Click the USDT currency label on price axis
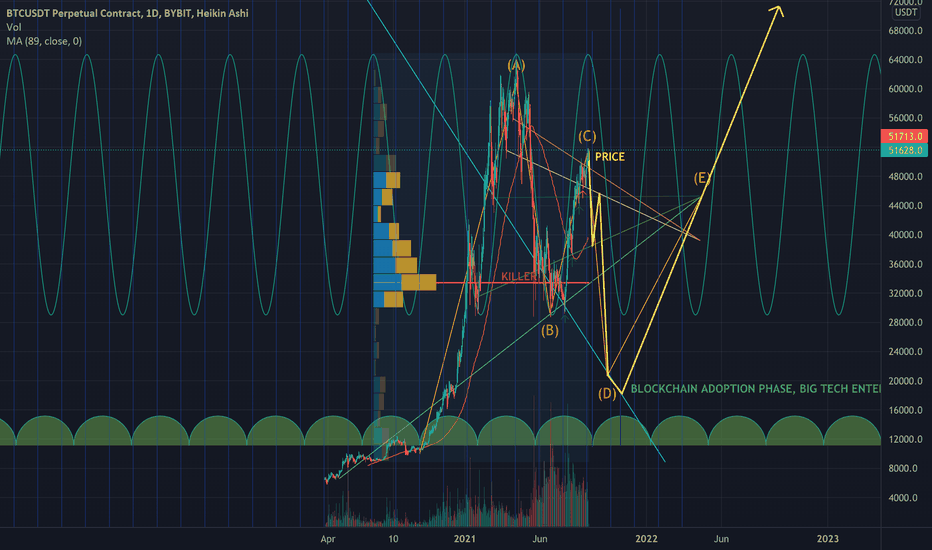The image size is (932, 550). click(906, 12)
